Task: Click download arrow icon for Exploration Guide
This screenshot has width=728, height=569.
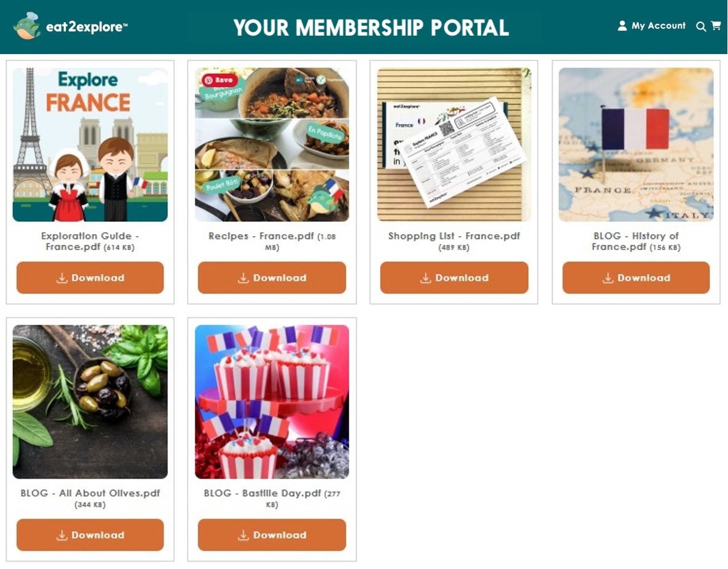Action: point(61,278)
